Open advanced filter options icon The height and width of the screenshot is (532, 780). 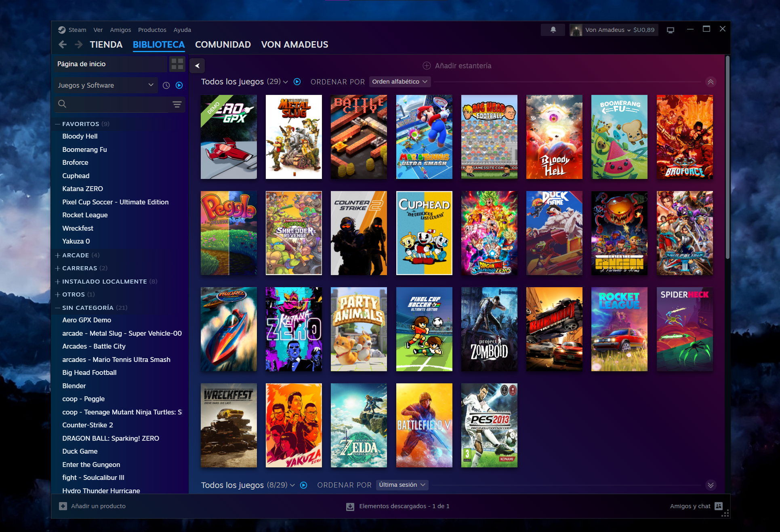pos(177,104)
